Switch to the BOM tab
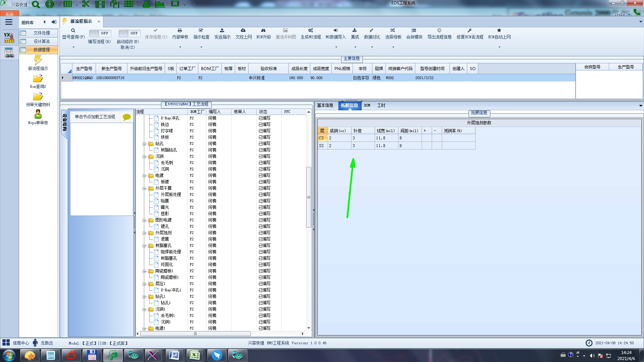644x362 pixels. point(367,106)
